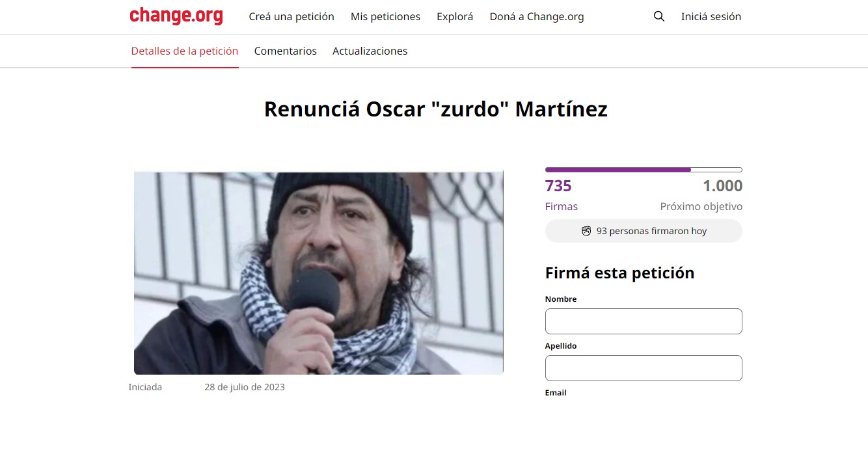Image resolution: width=868 pixels, height=454 pixels.
Task: Select the Detalles de la petición tab
Action: (185, 51)
